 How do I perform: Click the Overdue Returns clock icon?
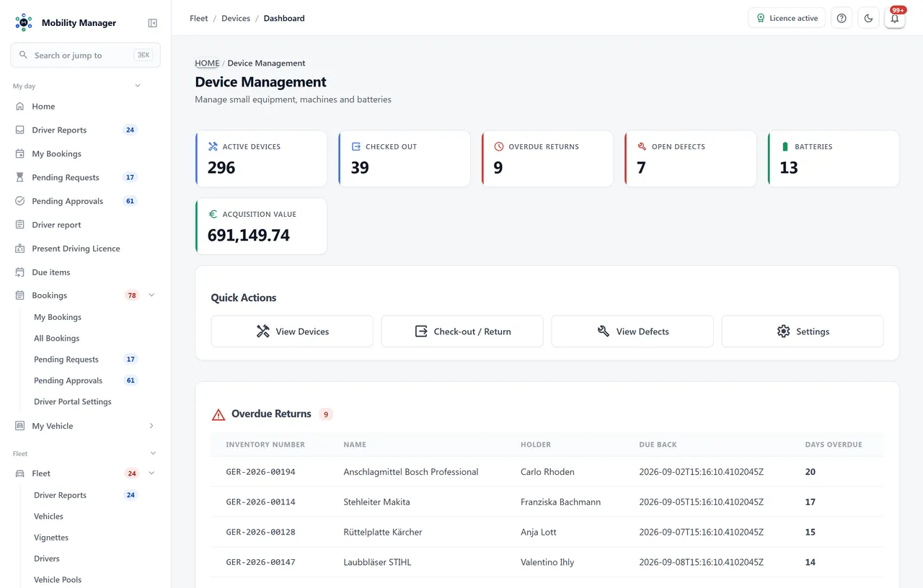(499, 146)
